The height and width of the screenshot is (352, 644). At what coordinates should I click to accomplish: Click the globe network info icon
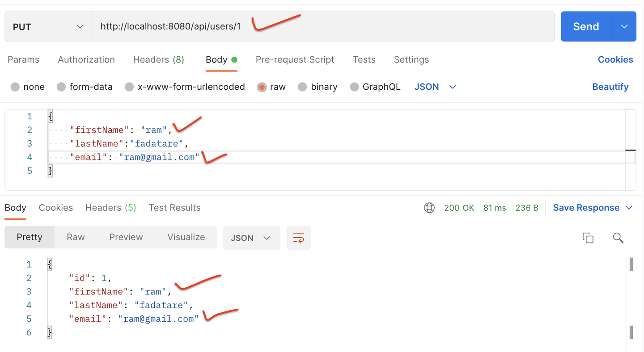click(x=429, y=207)
